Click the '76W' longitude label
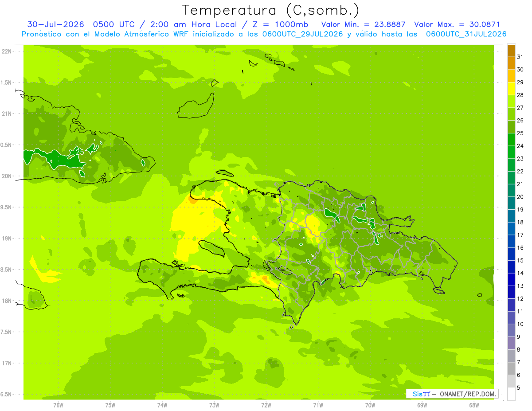532x411 pixels. click(x=58, y=405)
